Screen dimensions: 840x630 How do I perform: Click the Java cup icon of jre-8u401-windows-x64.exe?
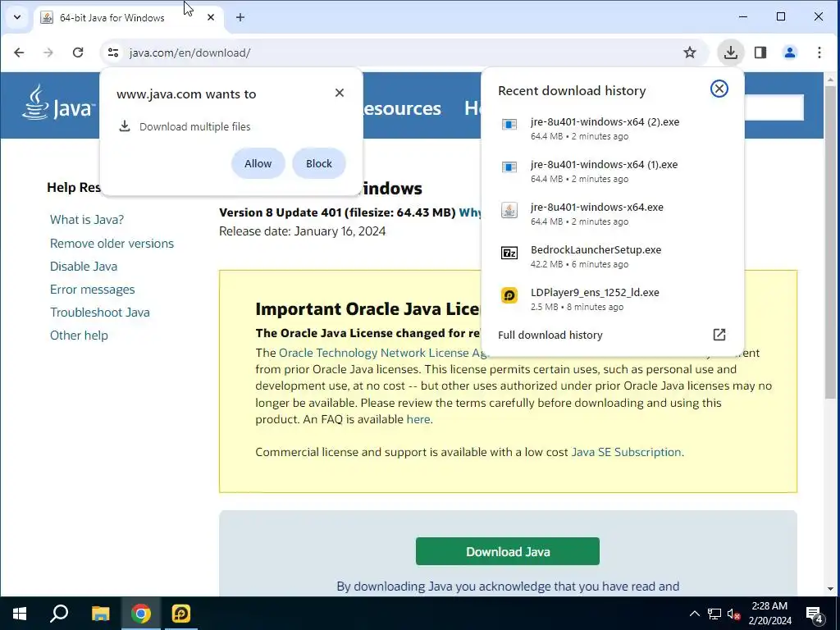[509, 209]
